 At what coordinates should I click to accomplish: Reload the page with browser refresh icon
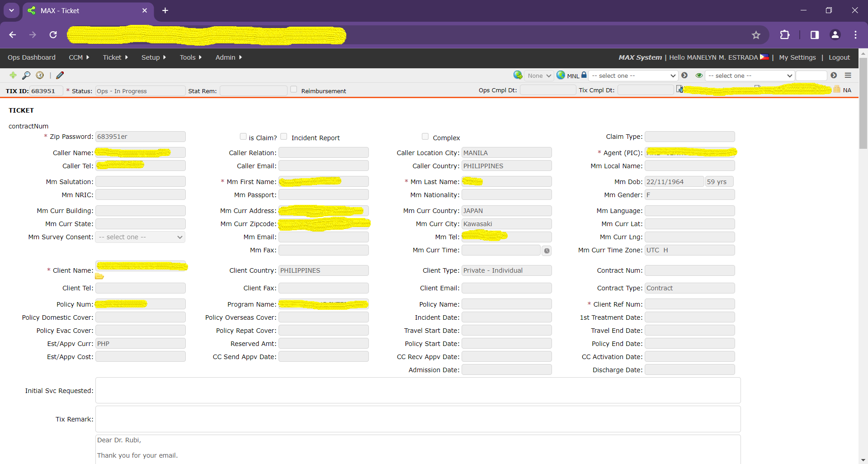[x=53, y=35]
